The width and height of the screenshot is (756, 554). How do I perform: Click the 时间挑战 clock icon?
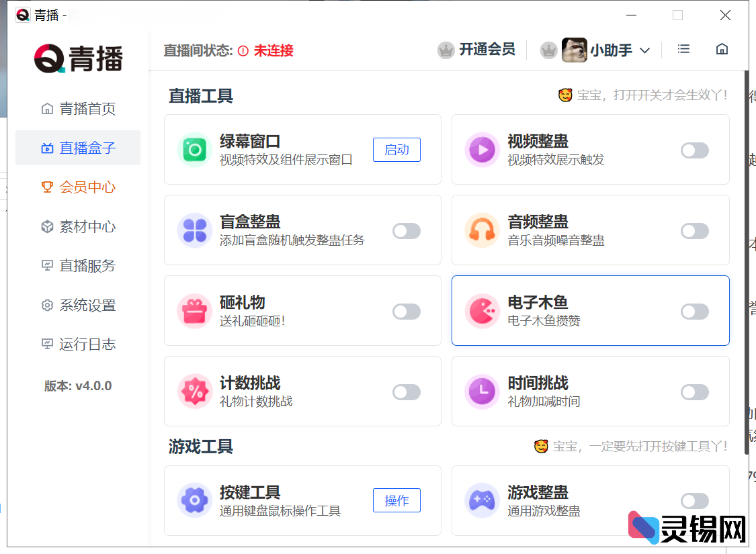click(482, 391)
